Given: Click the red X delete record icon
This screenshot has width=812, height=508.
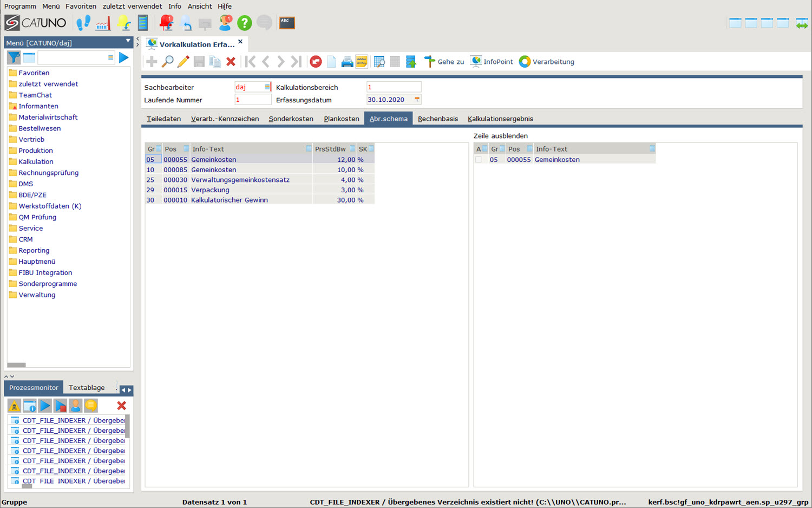Looking at the screenshot, I should coord(231,62).
